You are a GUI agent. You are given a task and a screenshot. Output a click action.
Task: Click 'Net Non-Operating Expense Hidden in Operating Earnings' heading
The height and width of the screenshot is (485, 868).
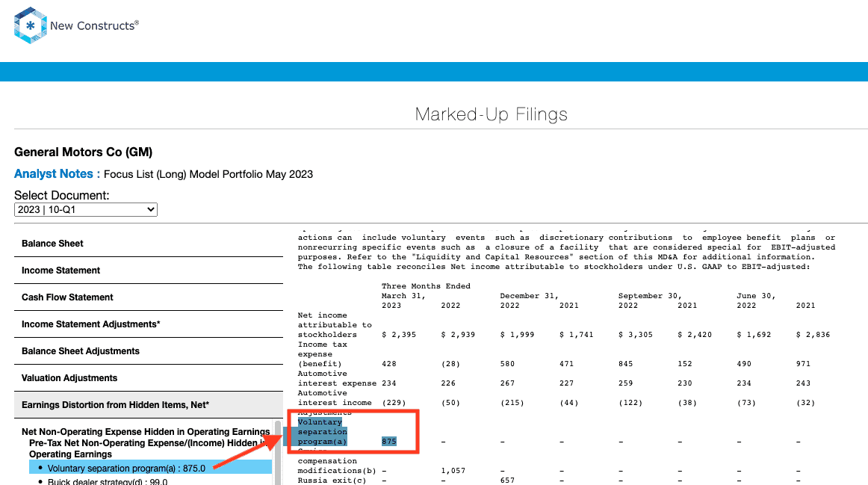pos(146,432)
